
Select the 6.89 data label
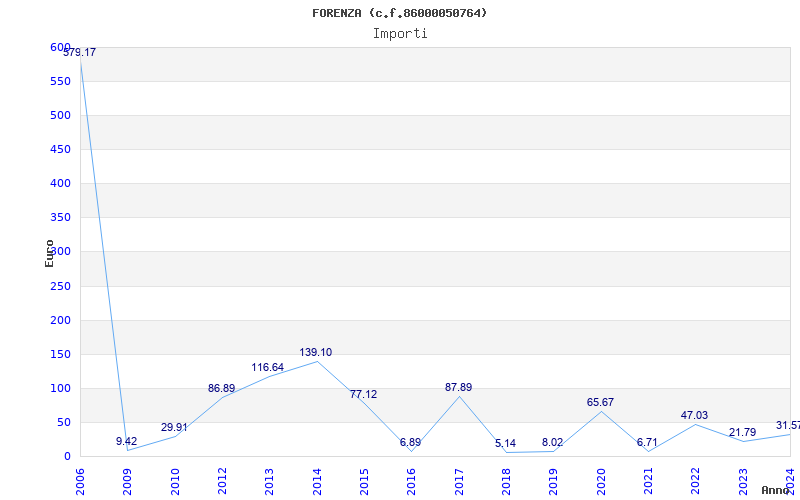[410, 442]
